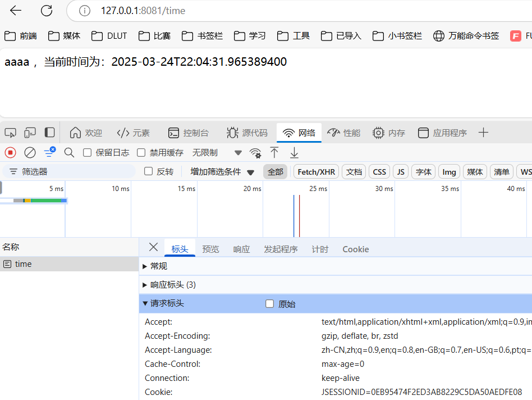Clear the network log
The image size is (532, 400).
coord(30,153)
